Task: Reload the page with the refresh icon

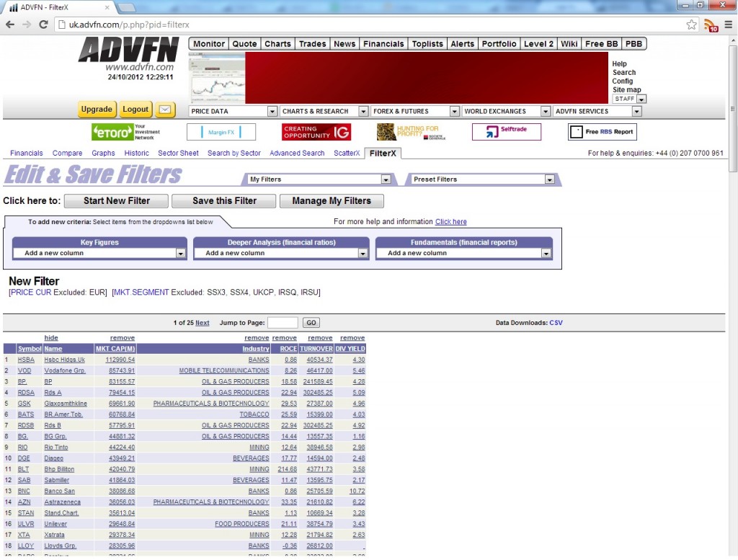Action: click(43, 25)
